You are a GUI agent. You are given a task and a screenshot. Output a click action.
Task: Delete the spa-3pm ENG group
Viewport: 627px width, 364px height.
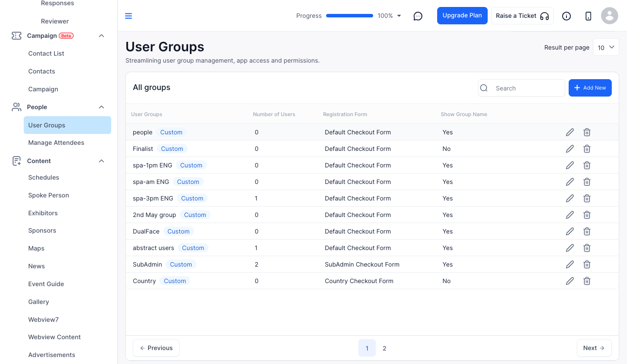pos(587,198)
